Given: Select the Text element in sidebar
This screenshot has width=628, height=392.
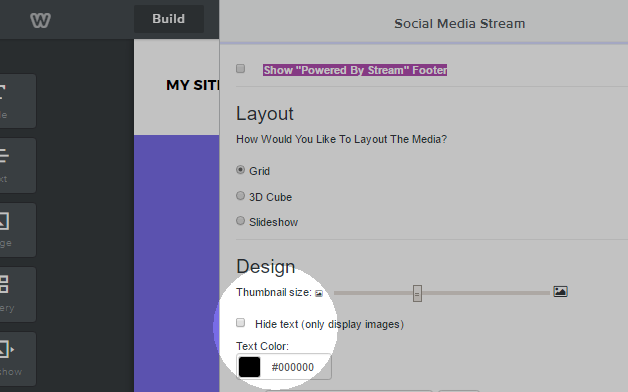Looking at the screenshot, I should click(x=18, y=165).
